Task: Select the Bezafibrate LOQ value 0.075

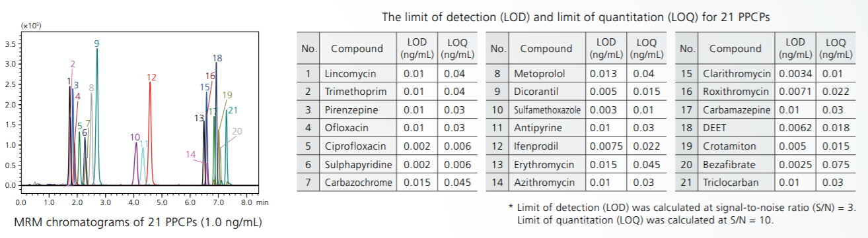Action: coord(836,164)
